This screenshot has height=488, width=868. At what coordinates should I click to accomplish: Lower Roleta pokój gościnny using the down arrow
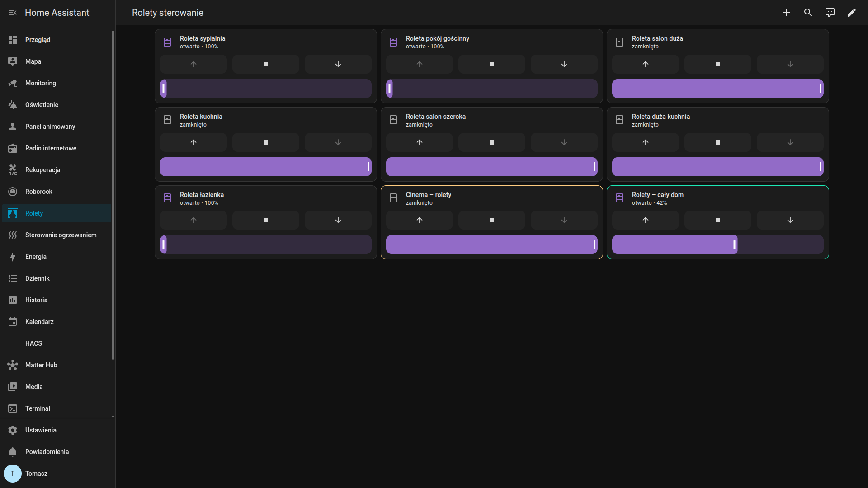click(564, 64)
